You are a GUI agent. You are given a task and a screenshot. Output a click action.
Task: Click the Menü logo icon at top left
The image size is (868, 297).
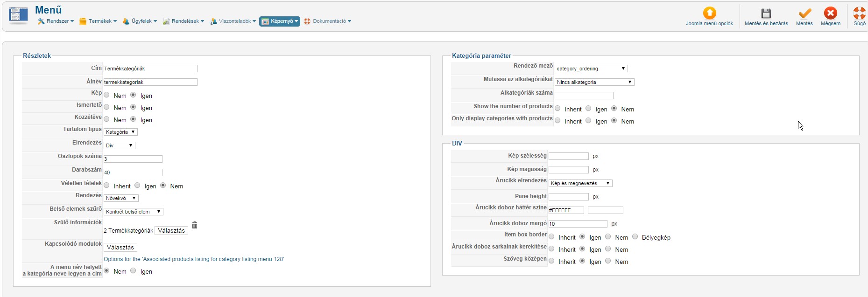(x=18, y=15)
